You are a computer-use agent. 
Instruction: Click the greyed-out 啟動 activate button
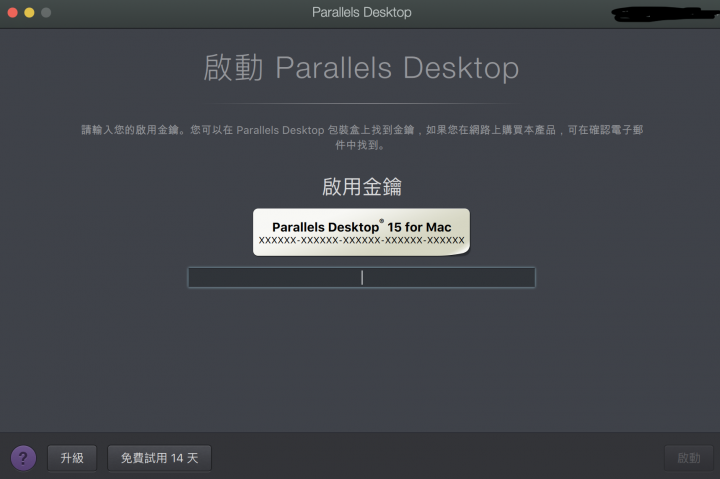click(689, 458)
